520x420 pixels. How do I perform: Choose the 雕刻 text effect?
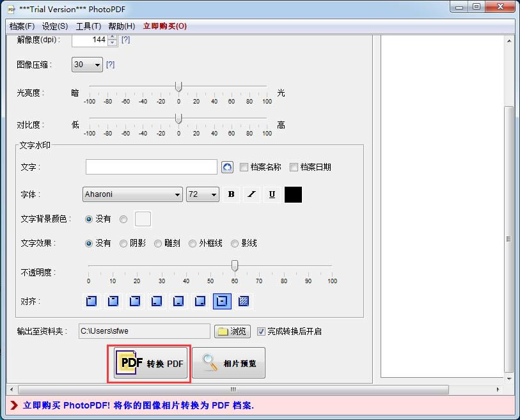pos(158,244)
